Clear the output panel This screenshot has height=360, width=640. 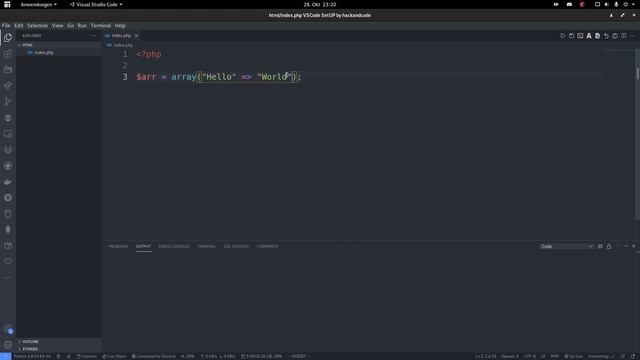600,247
